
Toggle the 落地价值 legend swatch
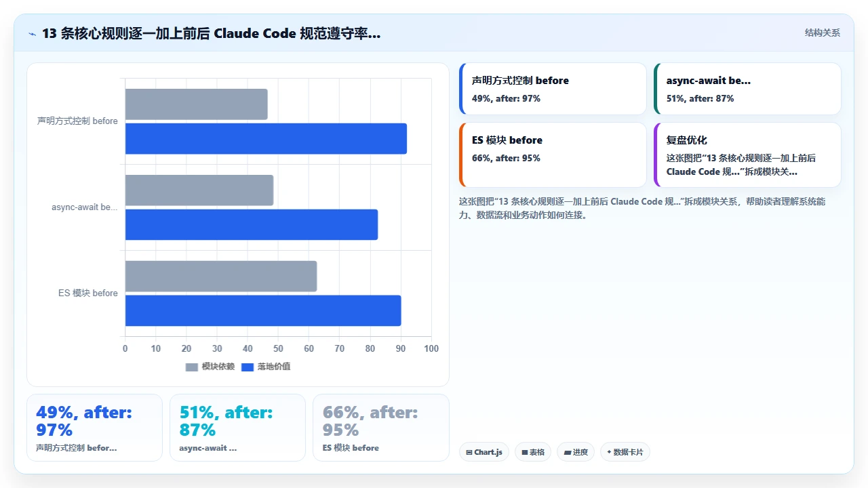pyautogui.click(x=248, y=367)
